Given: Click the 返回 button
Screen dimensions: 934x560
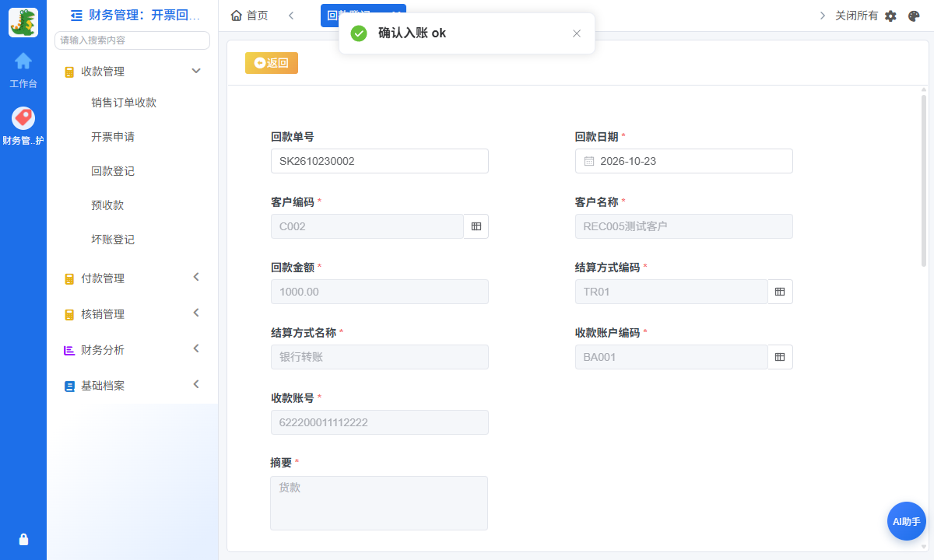Looking at the screenshot, I should tap(272, 63).
